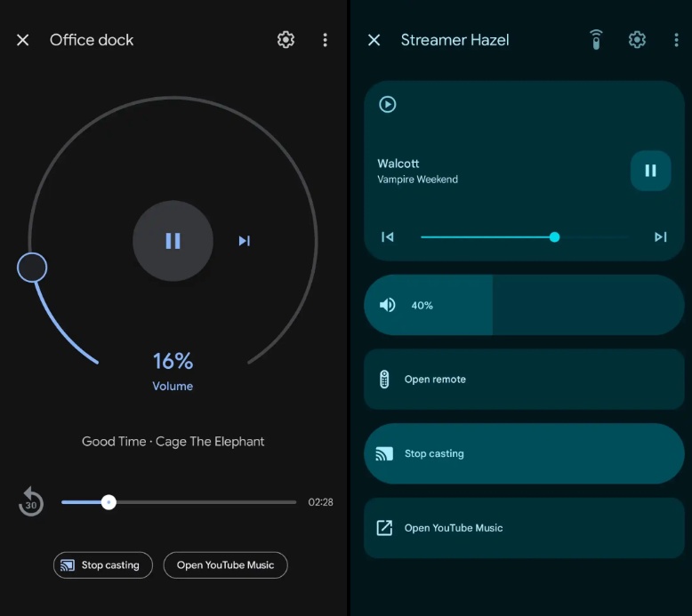Skip to next track on Streamer Hazel
The height and width of the screenshot is (616, 692).
[660, 237]
